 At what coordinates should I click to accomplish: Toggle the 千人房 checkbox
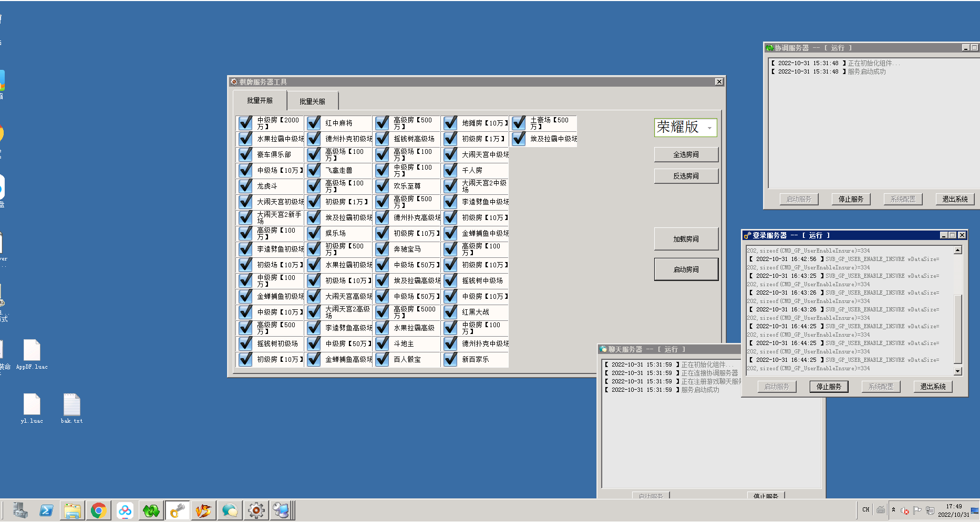point(451,170)
